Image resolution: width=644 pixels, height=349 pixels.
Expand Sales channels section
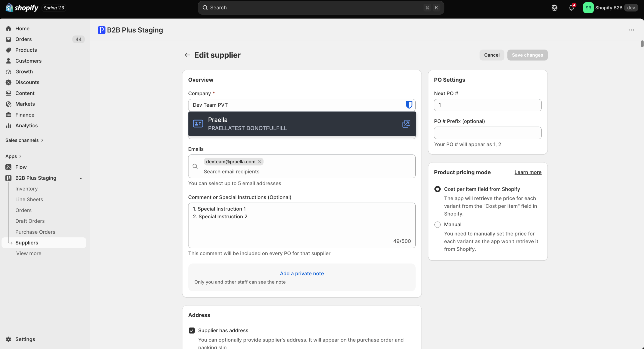pyautogui.click(x=24, y=140)
